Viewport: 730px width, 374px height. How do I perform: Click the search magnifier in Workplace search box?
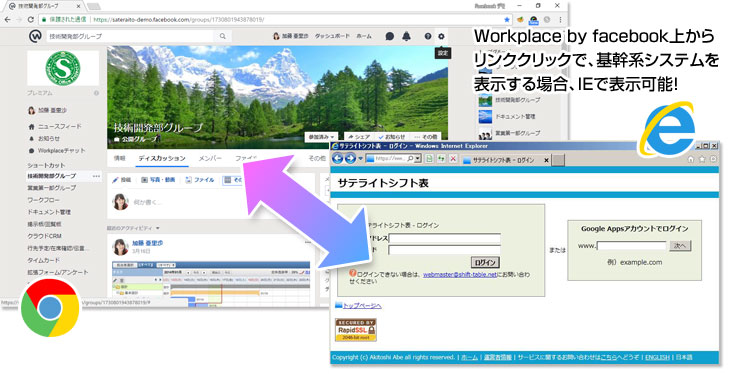(x=223, y=36)
